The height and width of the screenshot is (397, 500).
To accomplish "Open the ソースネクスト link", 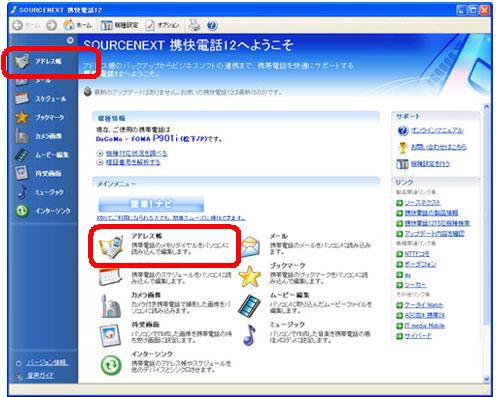I will pos(422,203).
